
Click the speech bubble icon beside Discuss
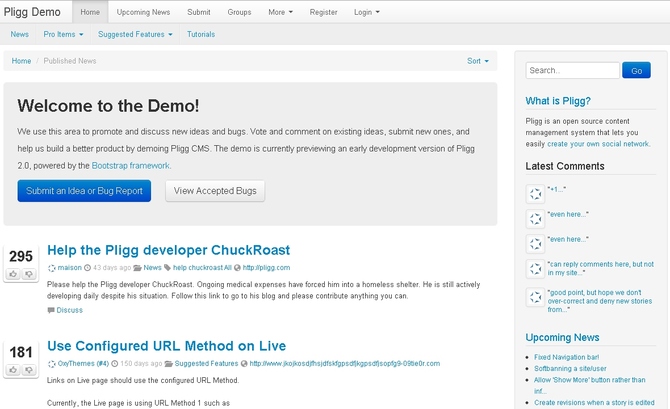pos(51,310)
